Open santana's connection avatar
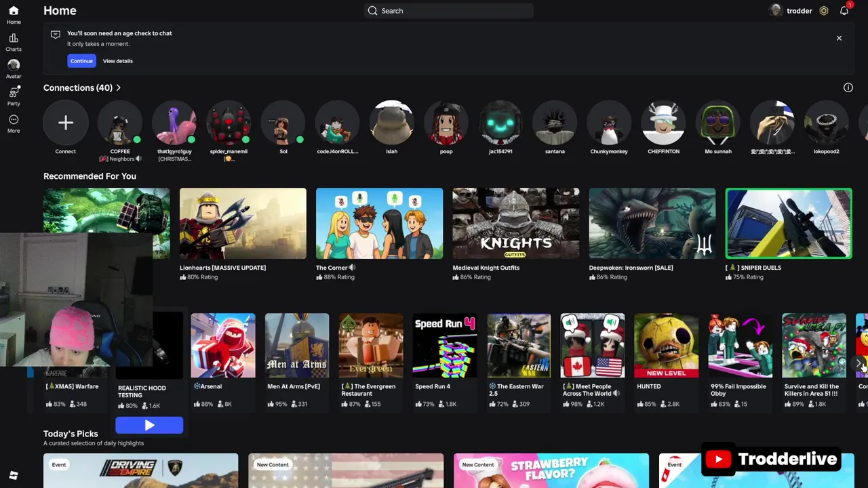Viewport: 868px width, 488px height. pyautogui.click(x=555, y=123)
